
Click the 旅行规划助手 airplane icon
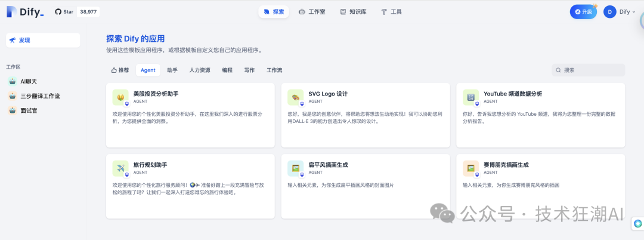(120, 168)
